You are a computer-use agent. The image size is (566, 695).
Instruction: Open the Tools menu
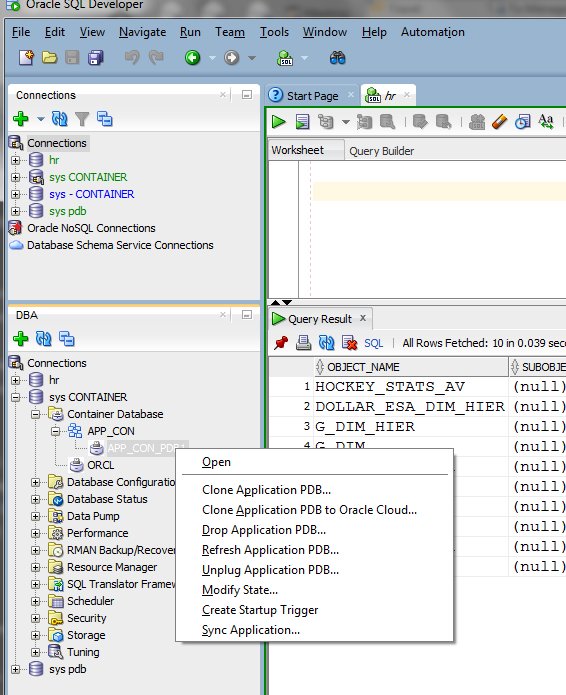coord(274,32)
